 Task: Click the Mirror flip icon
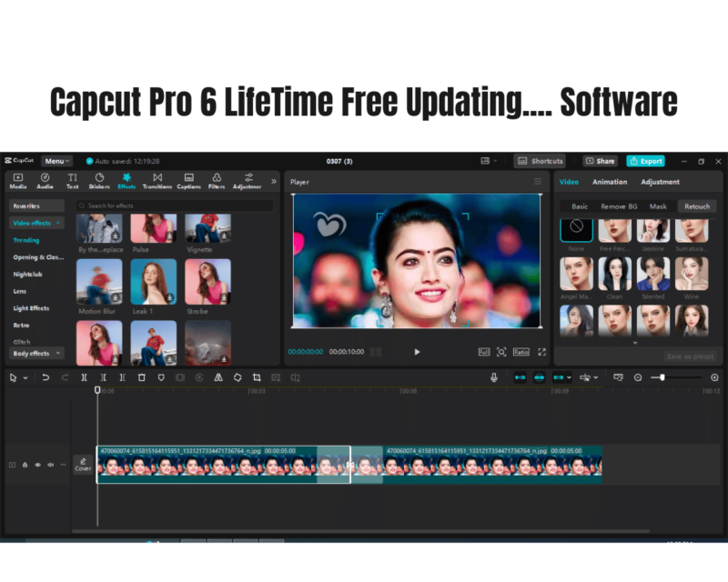coord(218,377)
